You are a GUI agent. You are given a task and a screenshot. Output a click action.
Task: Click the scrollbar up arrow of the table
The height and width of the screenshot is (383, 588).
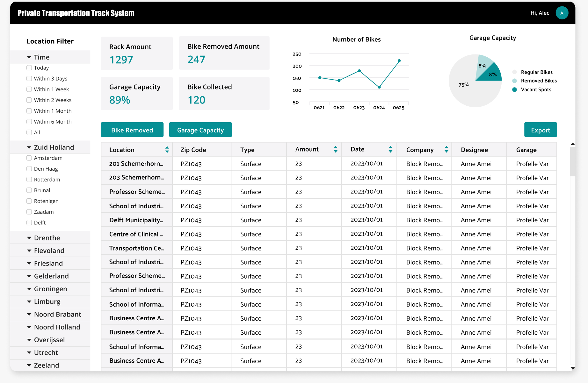[573, 144]
